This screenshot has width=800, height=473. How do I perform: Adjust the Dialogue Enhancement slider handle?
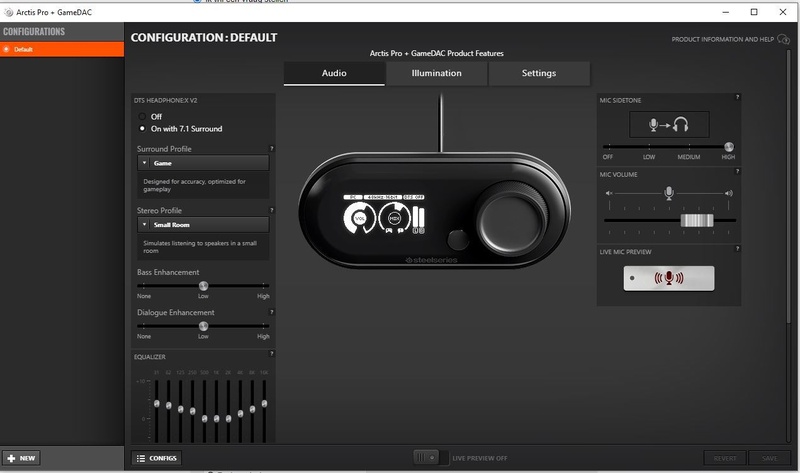coord(203,326)
